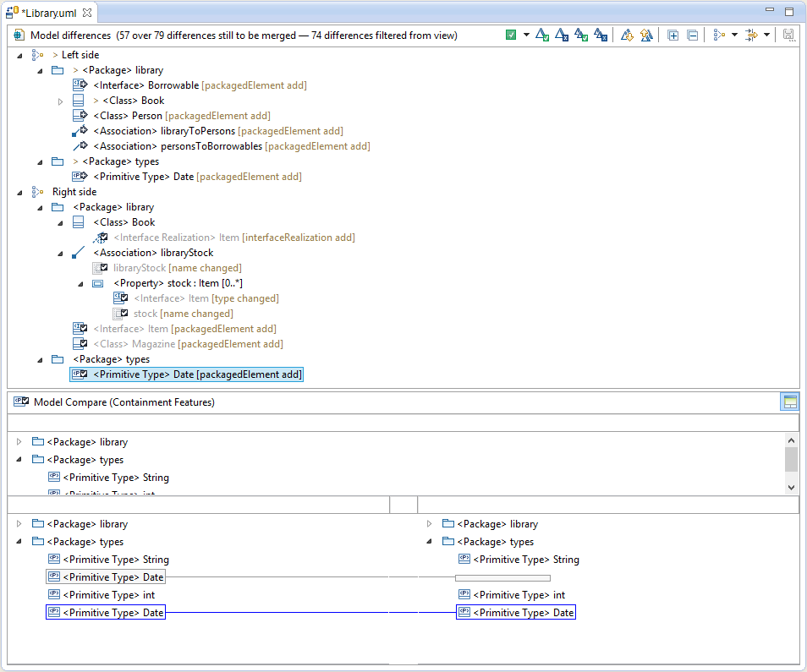Select Interface Borrowable in Left side tree
The width and height of the screenshot is (807, 672).
point(146,85)
